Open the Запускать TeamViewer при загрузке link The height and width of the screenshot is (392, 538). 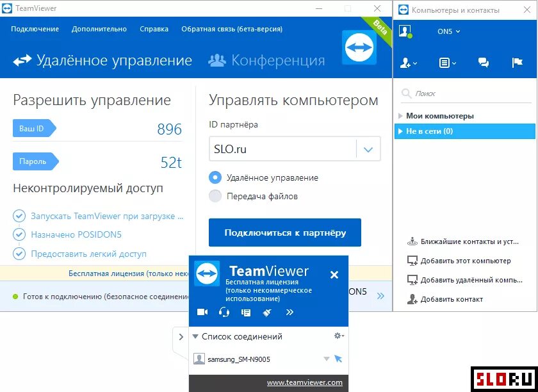click(107, 216)
